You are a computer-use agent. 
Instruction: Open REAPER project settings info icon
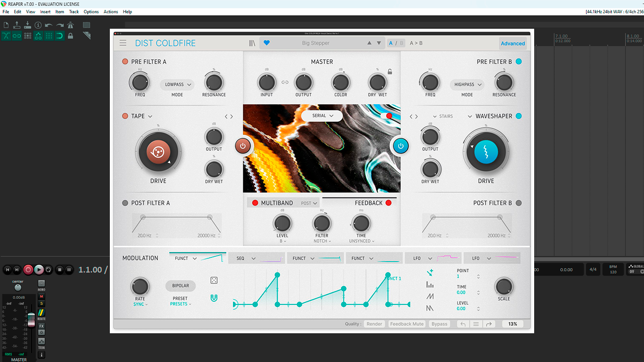[x=38, y=25]
